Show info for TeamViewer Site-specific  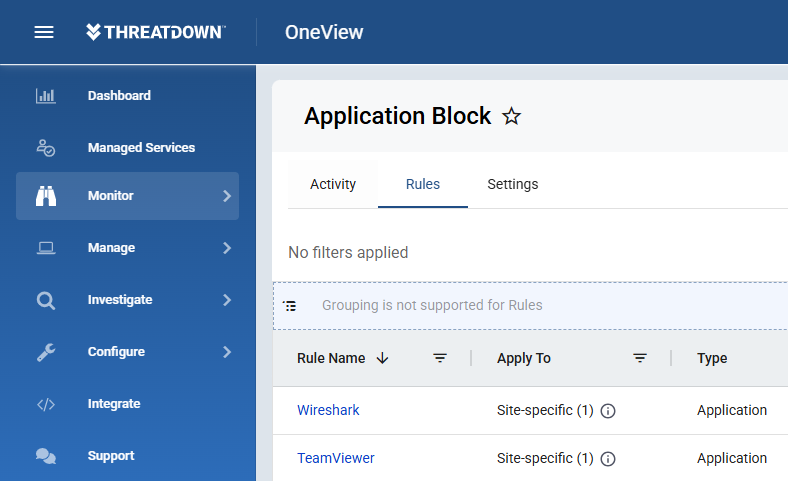608,459
